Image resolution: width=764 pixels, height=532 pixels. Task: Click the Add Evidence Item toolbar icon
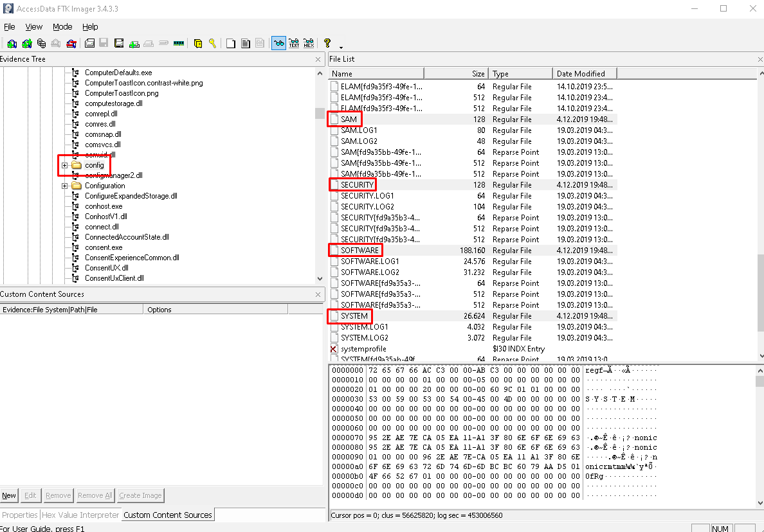click(12, 43)
